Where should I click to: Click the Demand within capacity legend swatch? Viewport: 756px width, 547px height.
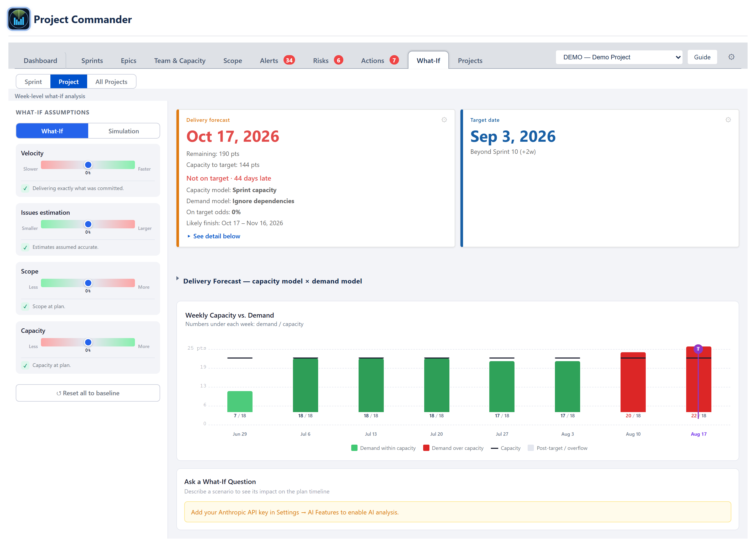354,448
